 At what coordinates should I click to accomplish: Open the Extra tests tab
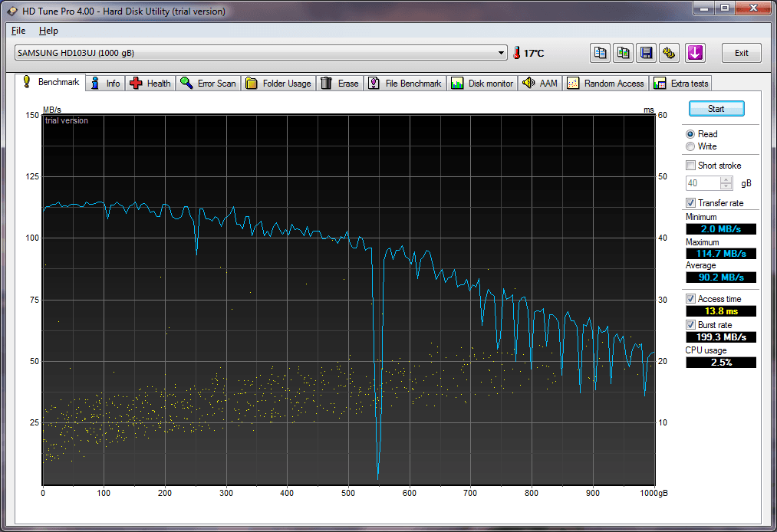point(681,84)
